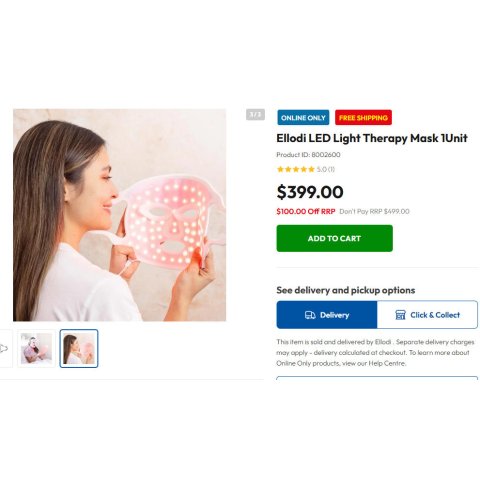Select the highlighted side-profile thumbnail
Image resolution: width=480 pixels, height=480 pixels.
tap(79, 349)
